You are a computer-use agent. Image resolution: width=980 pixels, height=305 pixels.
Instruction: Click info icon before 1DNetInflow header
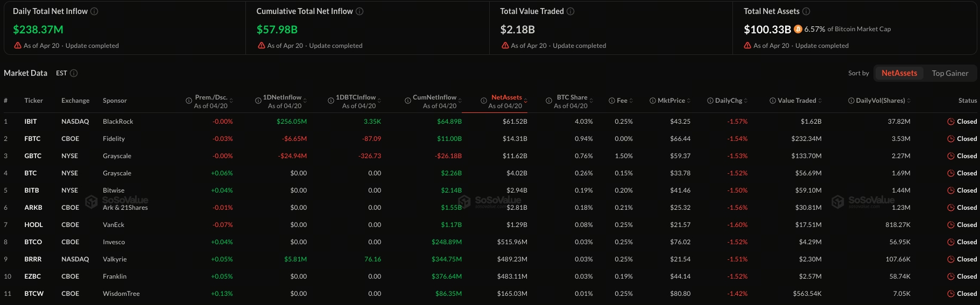[x=258, y=101]
